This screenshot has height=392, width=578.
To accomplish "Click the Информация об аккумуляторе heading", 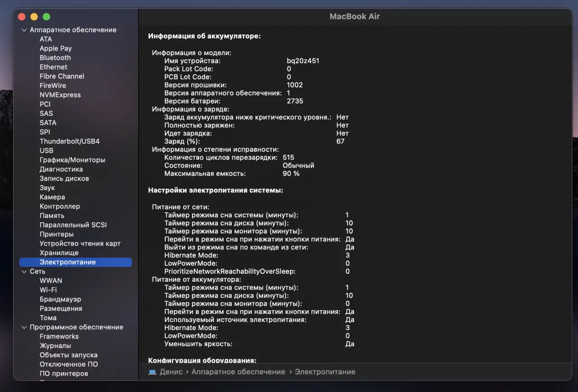I will pos(205,36).
